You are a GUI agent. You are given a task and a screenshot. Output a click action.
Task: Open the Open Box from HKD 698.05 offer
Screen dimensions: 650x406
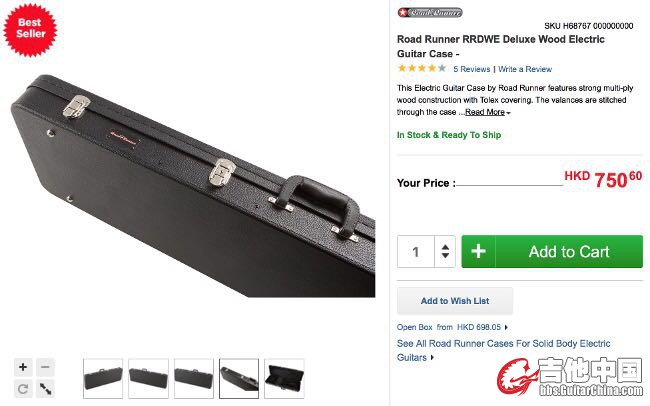click(x=452, y=327)
